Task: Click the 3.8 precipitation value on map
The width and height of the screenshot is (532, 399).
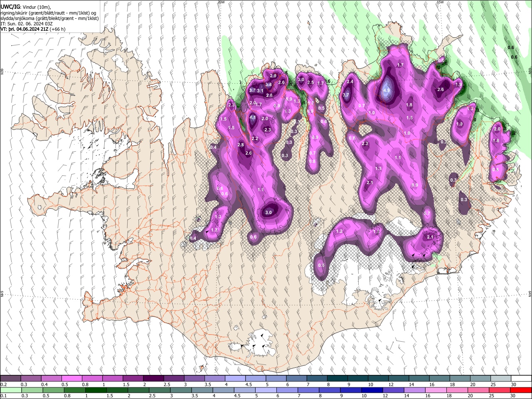Action: [x=268, y=85]
